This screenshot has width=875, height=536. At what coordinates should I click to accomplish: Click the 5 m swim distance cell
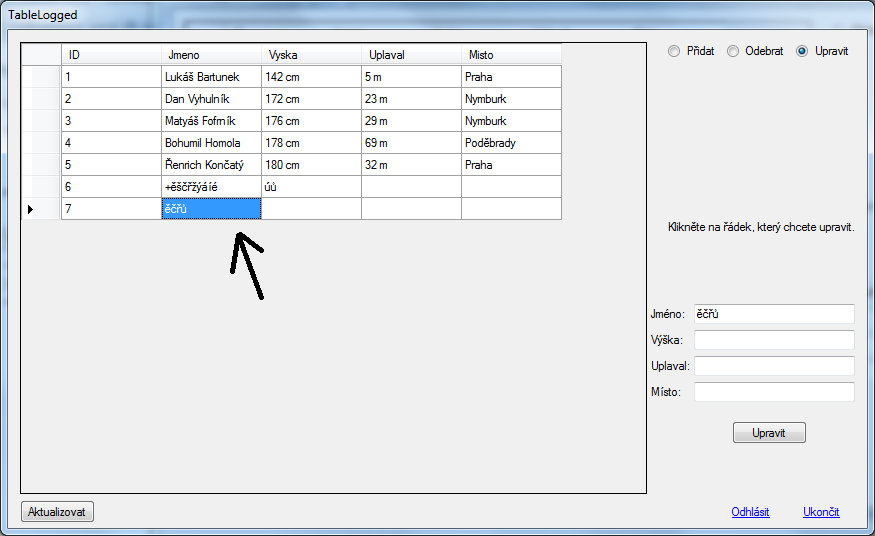pyautogui.click(x=411, y=77)
